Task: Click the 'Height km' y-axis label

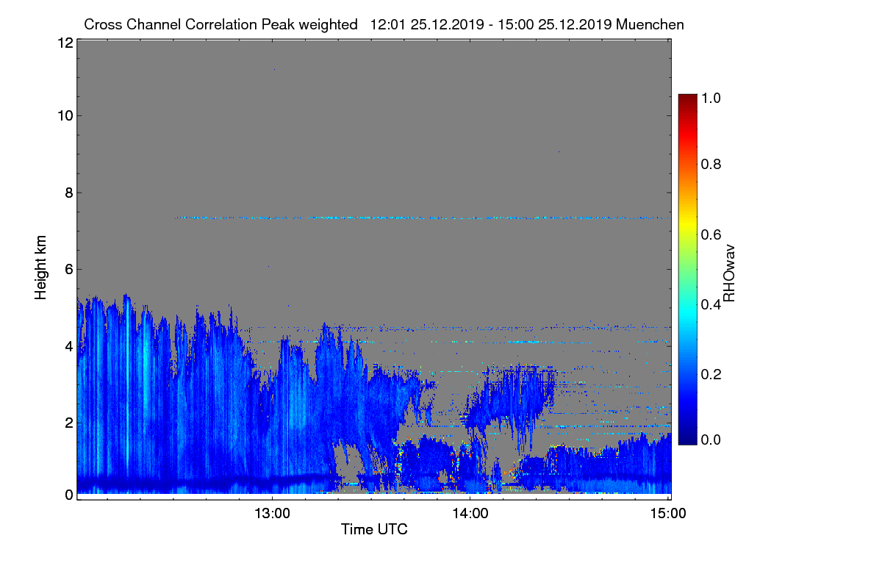Action: pyautogui.click(x=41, y=268)
